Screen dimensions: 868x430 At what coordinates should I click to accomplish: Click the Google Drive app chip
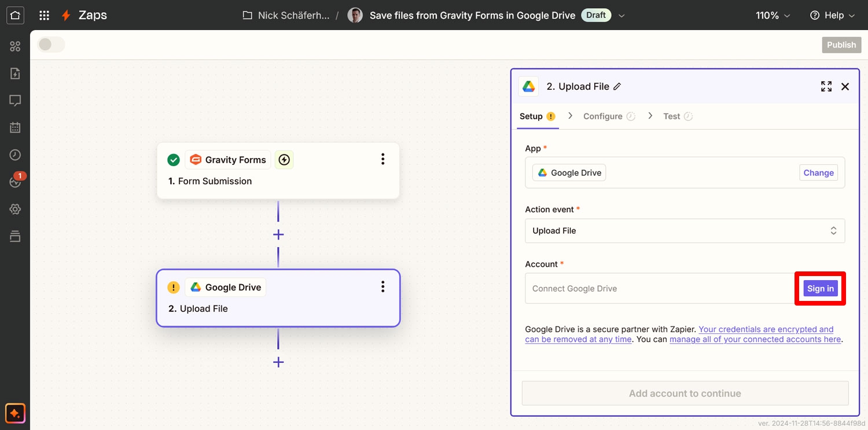(569, 172)
